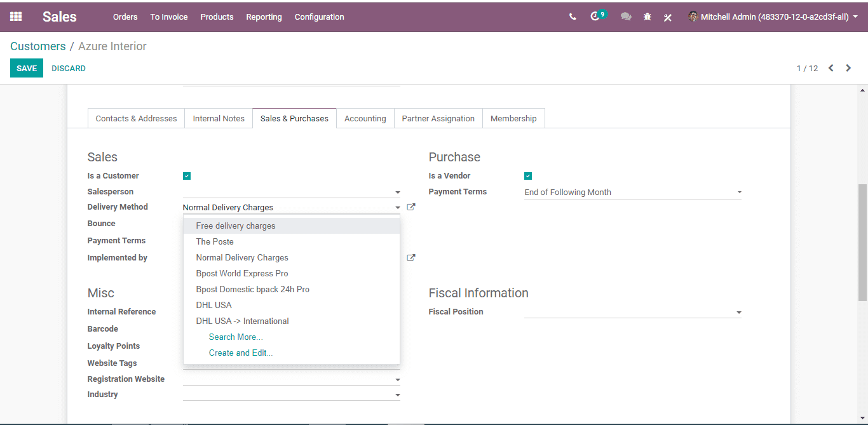Go to Customers breadcrumb link
Viewport: 868px width, 425px height.
click(x=38, y=46)
